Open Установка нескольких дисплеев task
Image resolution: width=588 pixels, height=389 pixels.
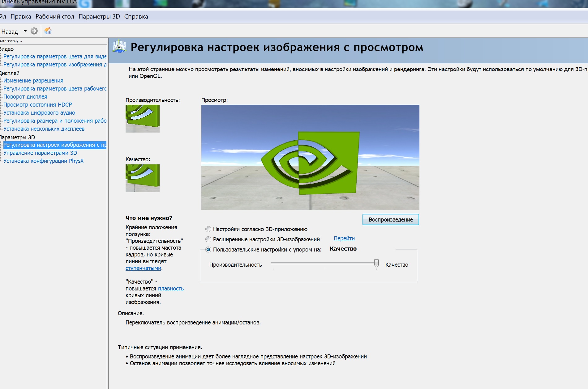[44, 129]
